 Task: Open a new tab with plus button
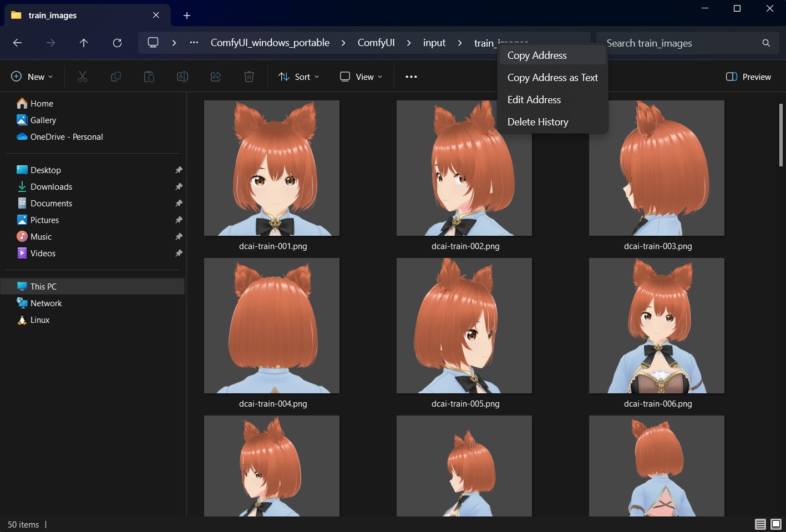[x=187, y=16]
